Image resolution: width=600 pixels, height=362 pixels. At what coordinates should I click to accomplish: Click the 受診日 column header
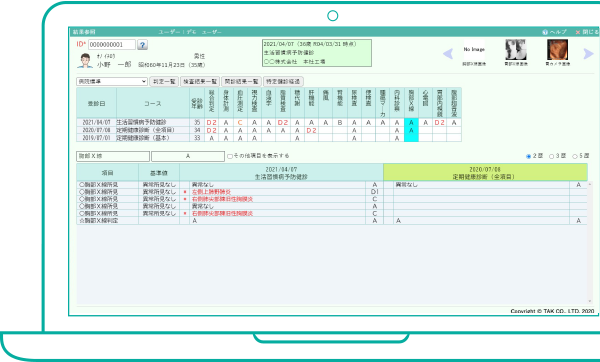(x=96, y=103)
